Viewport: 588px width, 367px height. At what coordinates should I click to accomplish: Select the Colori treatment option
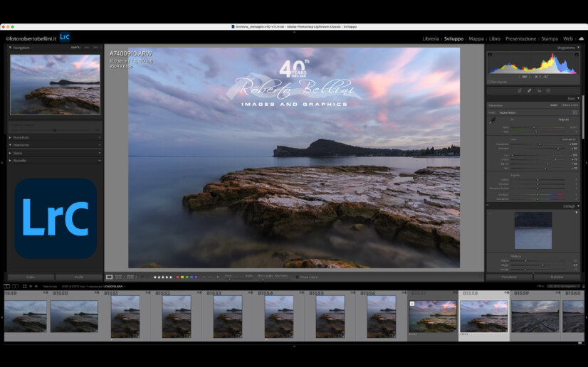554,105
